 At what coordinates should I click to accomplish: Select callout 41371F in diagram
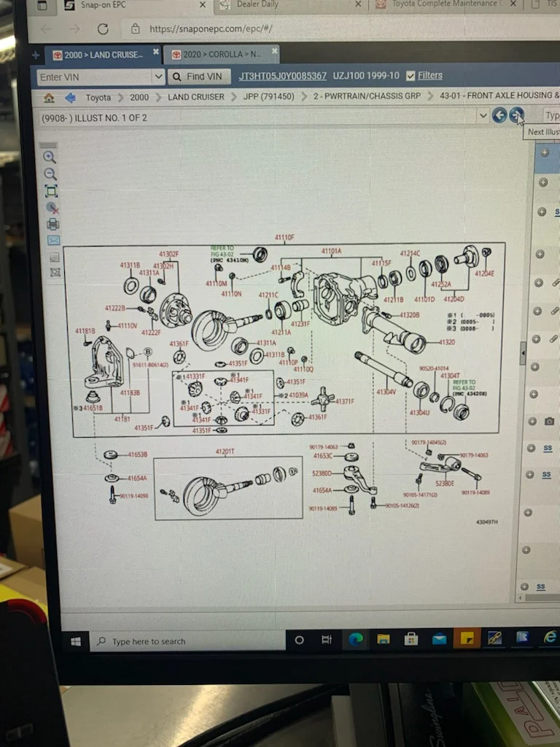click(x=344, y=401)
